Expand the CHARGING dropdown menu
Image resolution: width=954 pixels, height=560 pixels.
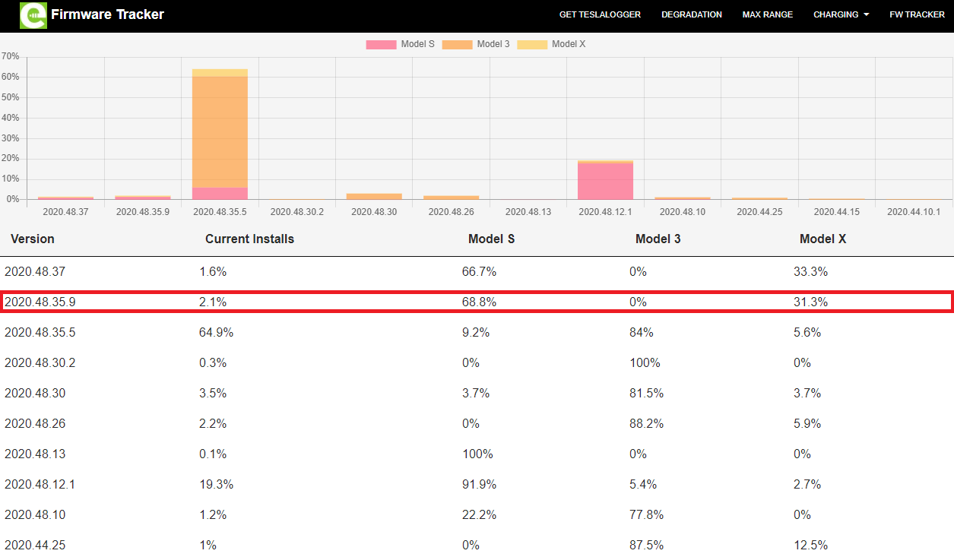(841, 14)
